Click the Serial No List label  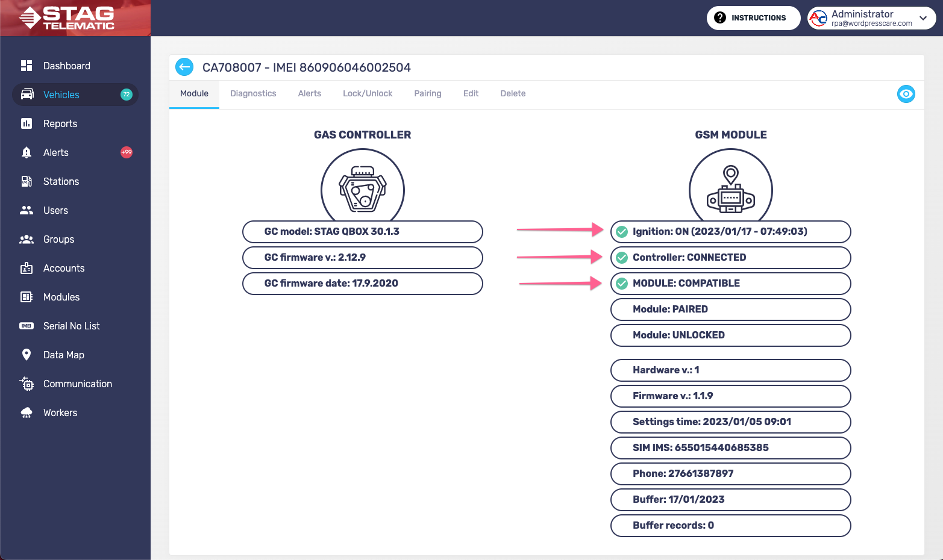[72, 326]
